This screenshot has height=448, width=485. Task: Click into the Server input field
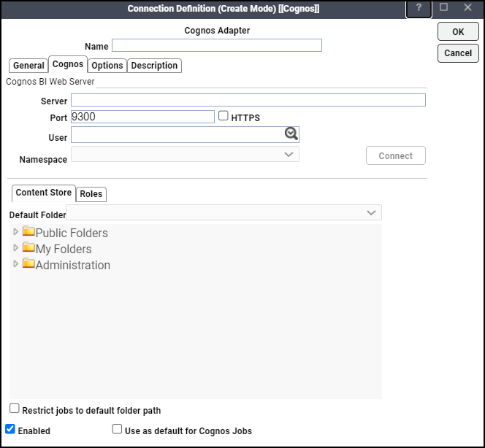pos(248,100)
